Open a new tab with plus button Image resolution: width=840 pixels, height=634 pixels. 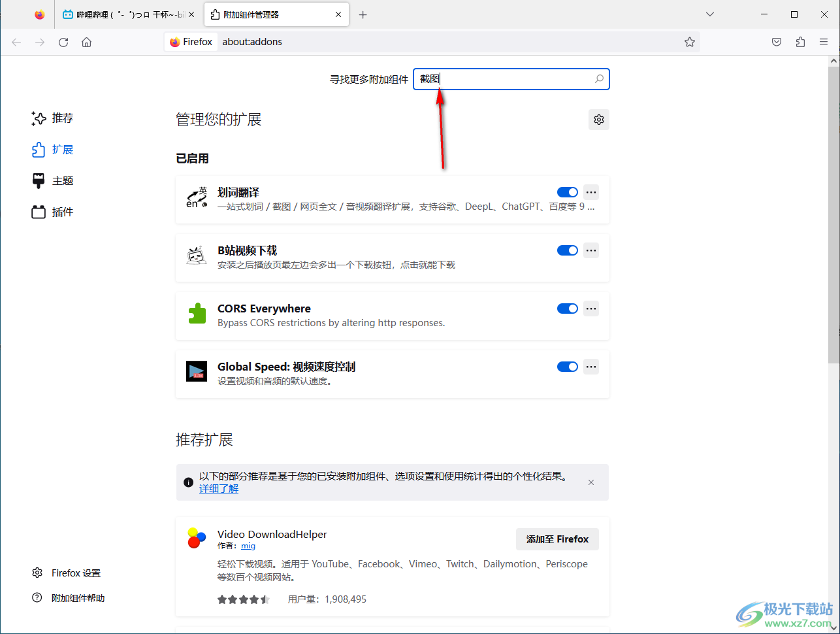(363, 14)
